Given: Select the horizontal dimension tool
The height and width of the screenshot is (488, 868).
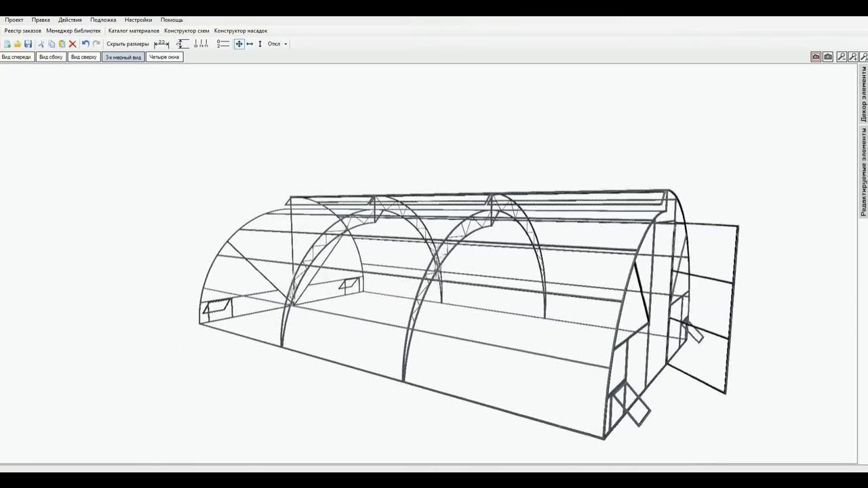Looking at the screenshot, I should [161, 44].
